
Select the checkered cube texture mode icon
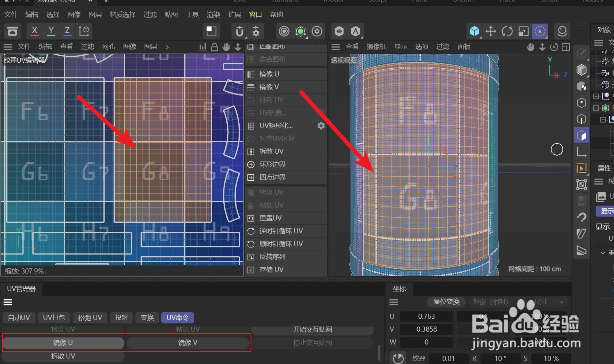point(582,86)
